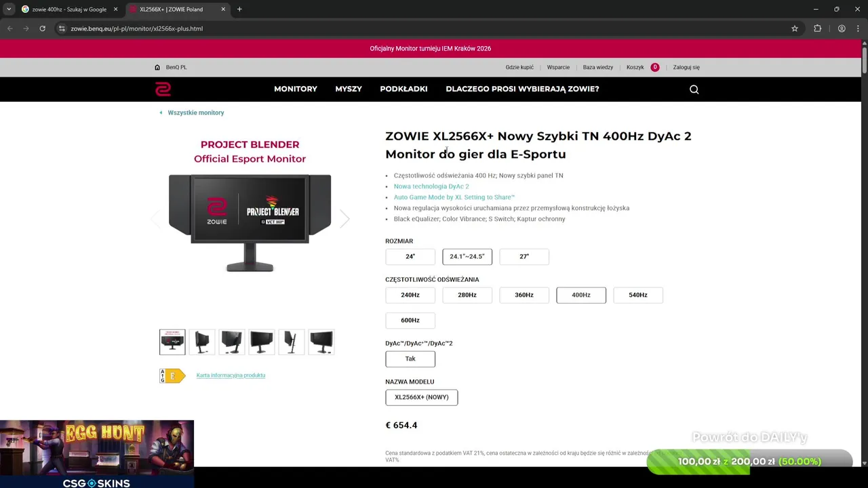Select the DyAc Tak option
868x488 pixels.
click(410, 359)
